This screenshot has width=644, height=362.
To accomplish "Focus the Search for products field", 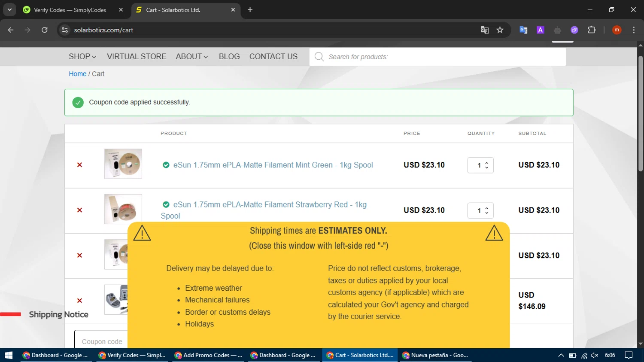I will coord(437,57).
